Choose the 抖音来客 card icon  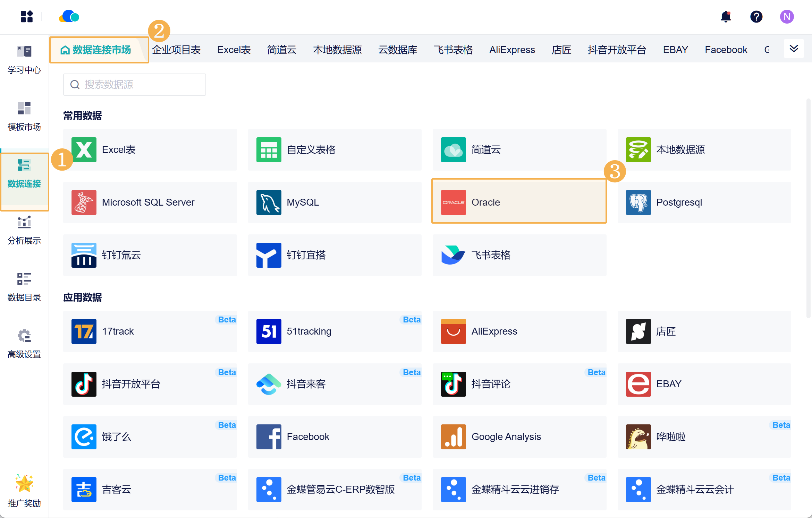(269, 384)
